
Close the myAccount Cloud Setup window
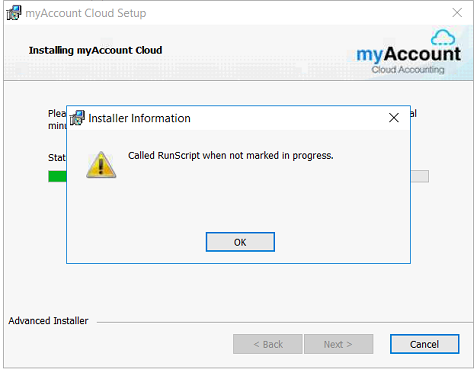[x=457, y=13]
